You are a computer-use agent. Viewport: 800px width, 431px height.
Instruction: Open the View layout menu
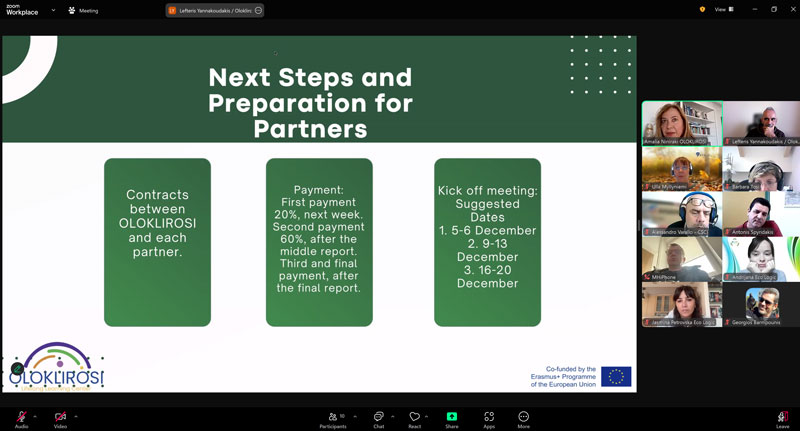[723, 9]
